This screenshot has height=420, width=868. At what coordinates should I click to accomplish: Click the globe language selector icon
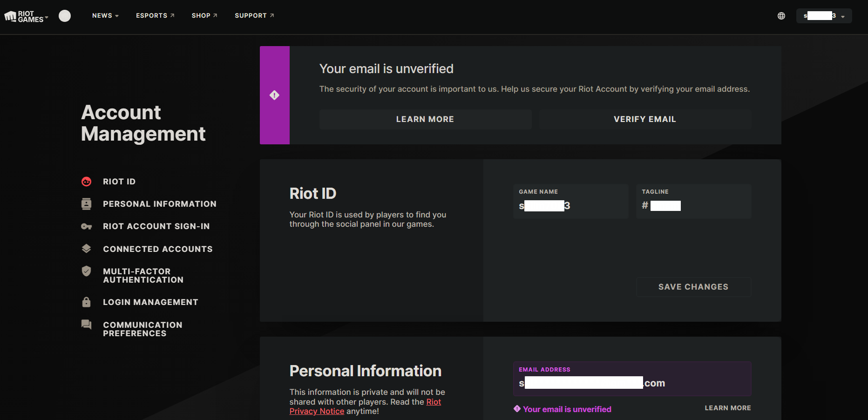coord(781,16)
